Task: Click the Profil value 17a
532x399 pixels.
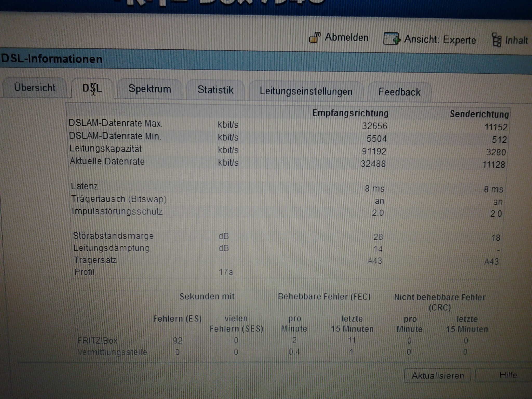Action: click(x=225, y=272)
